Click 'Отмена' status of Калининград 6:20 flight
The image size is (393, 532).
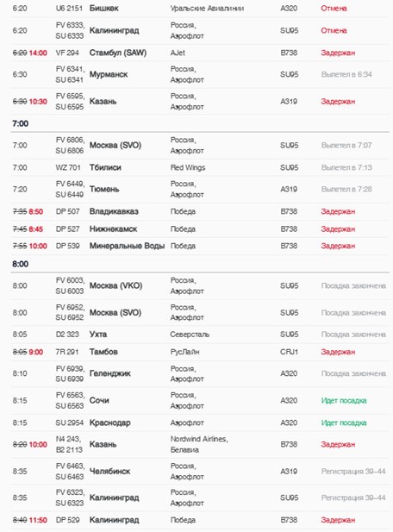334,30
